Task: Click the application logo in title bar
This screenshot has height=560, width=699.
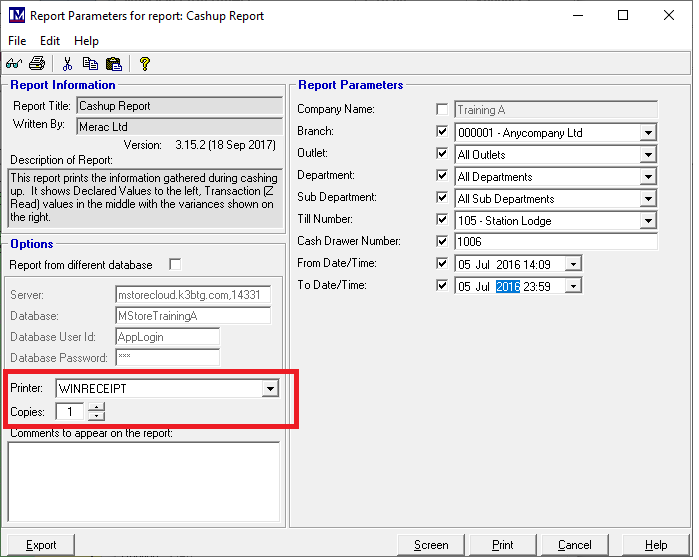Action: coord(17,16)
